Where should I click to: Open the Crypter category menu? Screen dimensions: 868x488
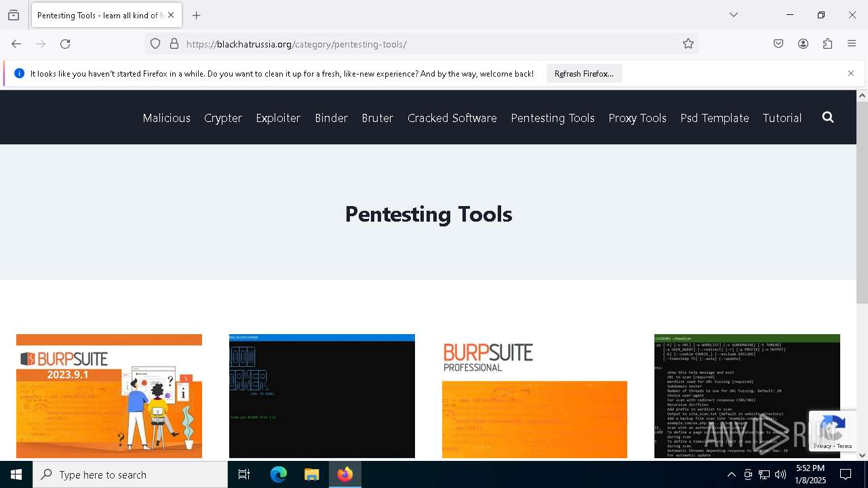click(223, 118)
